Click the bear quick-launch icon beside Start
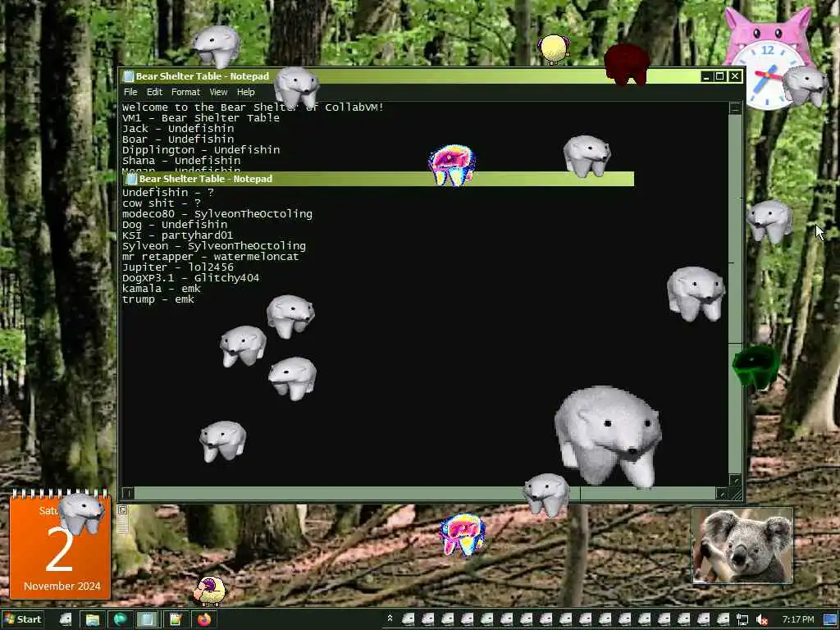Image resolution: width=840 pixels, height=630 pixels. pos(66,620)
